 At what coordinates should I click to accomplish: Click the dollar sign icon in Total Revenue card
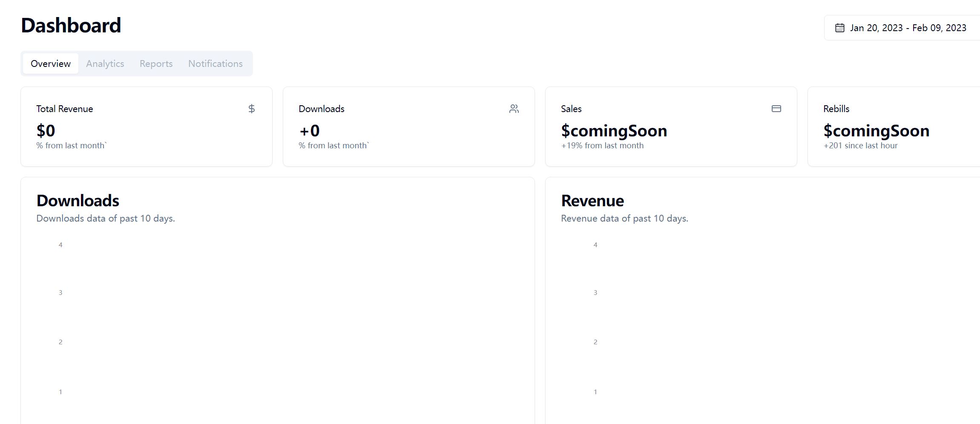pyautogui.click(x=252, y=109)
